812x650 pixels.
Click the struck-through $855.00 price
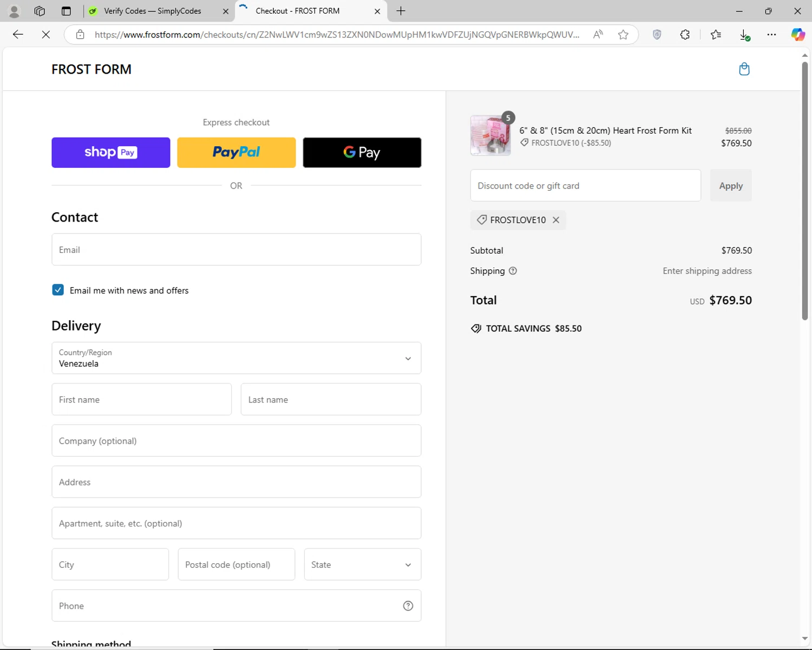click(738, 131)
